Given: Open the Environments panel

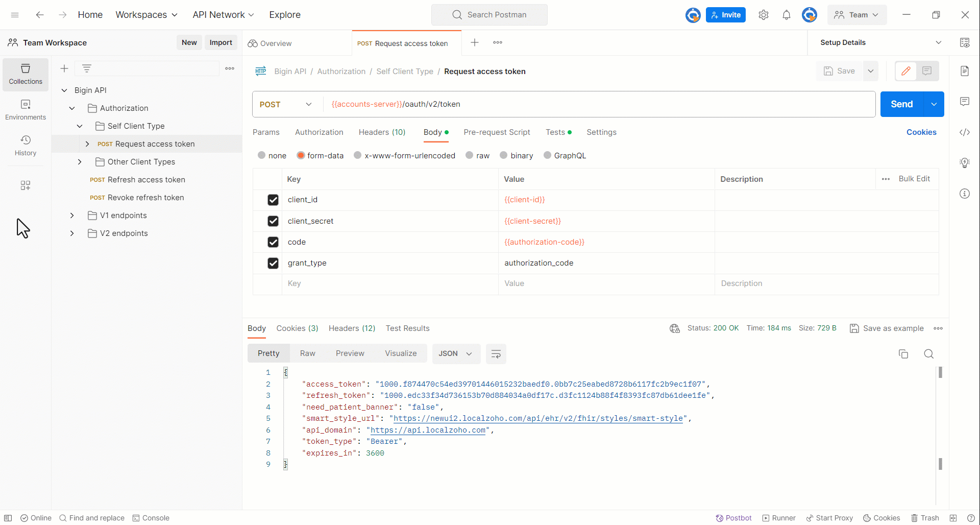Looking at the screenshot, I should [x=25, y=109].
